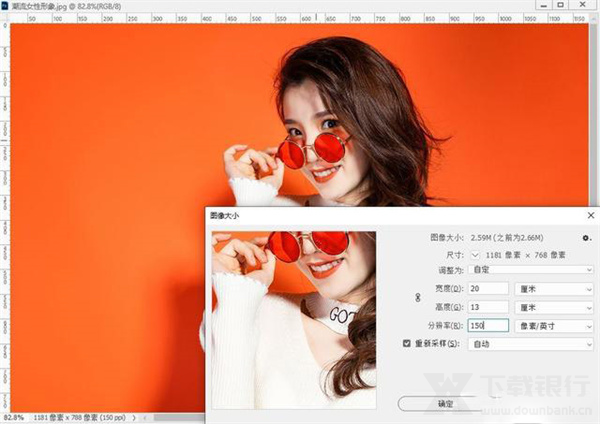Expand the 尺寸 unit dropdown arrow
Screen dimensions: 600x424
[x=475, y=255]
